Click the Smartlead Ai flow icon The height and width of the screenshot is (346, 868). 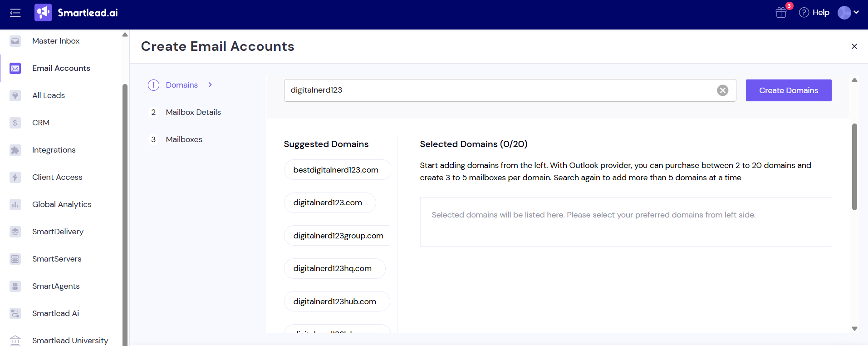(15, 313)
